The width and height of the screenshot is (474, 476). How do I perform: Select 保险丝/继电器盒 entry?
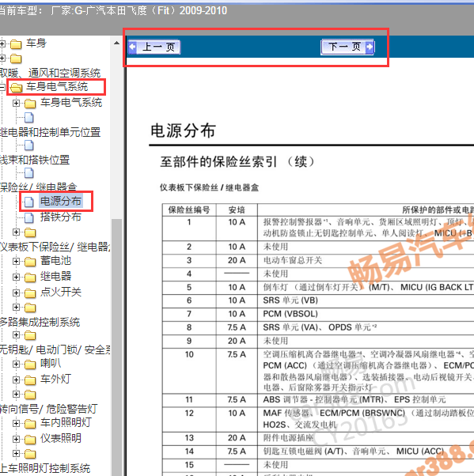(38, 187)
